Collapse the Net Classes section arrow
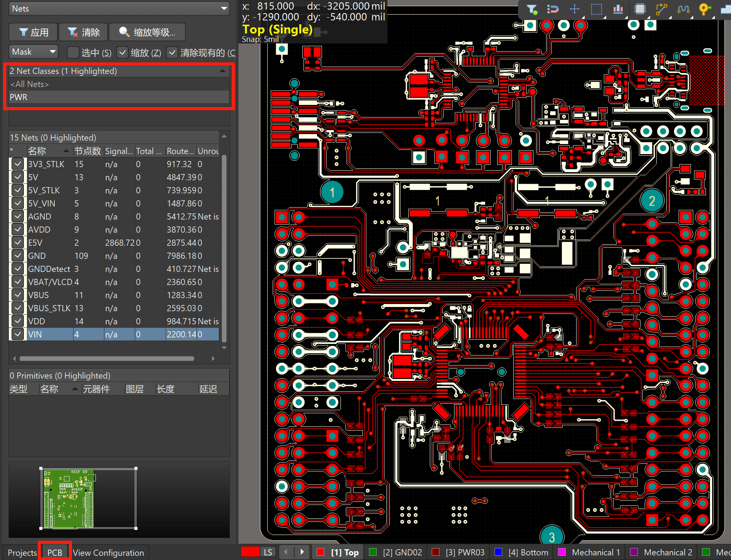This screenshot has width=731, height=560. point(223,71)
